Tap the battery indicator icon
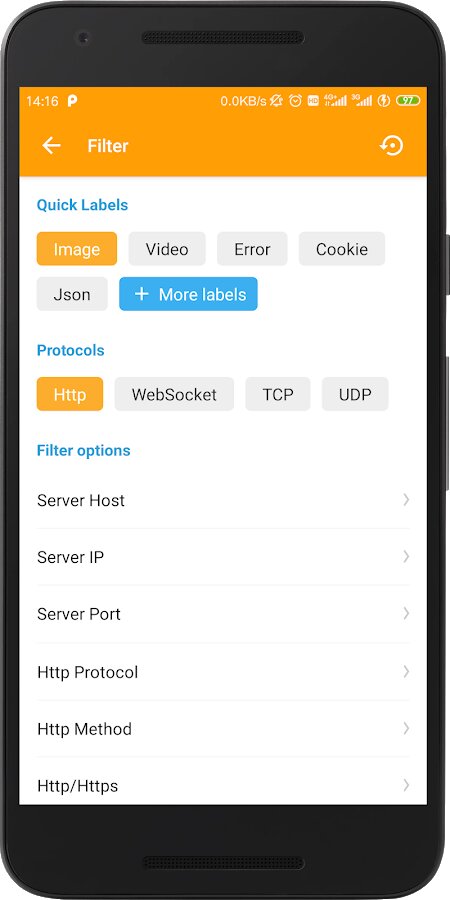The width and height of the screenshot is (450, 900). coord(408,101)
